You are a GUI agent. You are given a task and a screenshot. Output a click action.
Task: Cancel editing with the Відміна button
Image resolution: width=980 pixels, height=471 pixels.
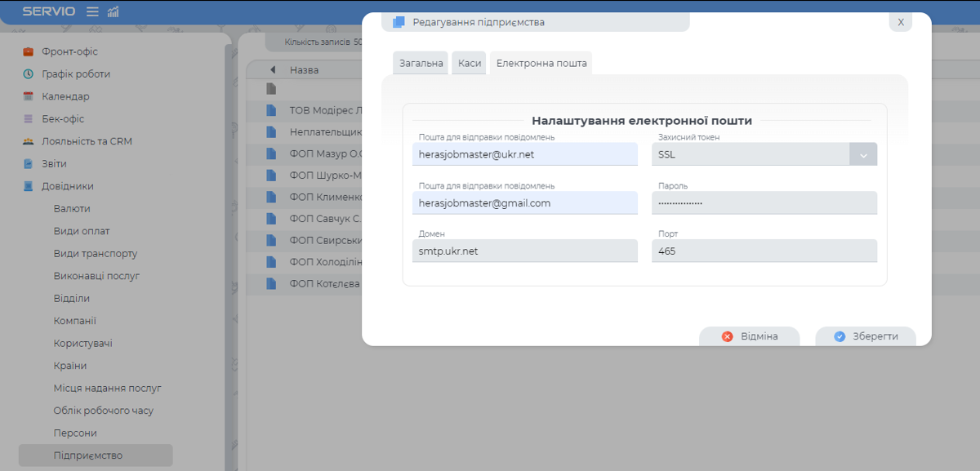point(749,336)
